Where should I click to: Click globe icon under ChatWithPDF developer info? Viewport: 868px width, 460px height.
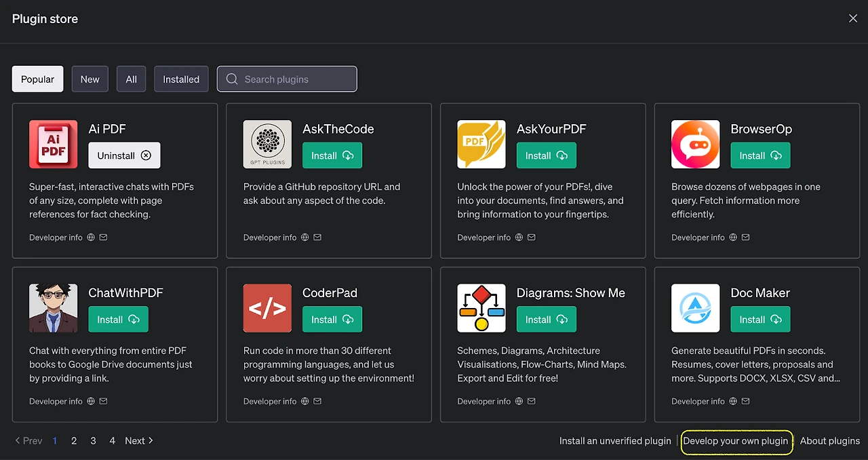[91, 401]
